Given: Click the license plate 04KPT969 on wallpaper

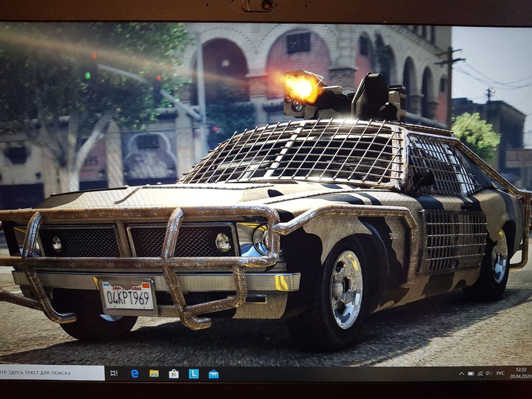Looking at the screenshot, I should 128,296.
